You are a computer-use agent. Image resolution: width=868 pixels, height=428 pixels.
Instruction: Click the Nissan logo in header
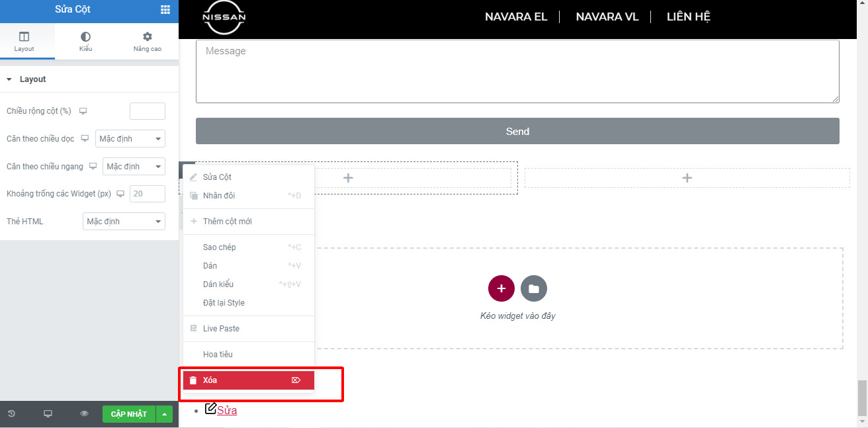click(224, 17)
